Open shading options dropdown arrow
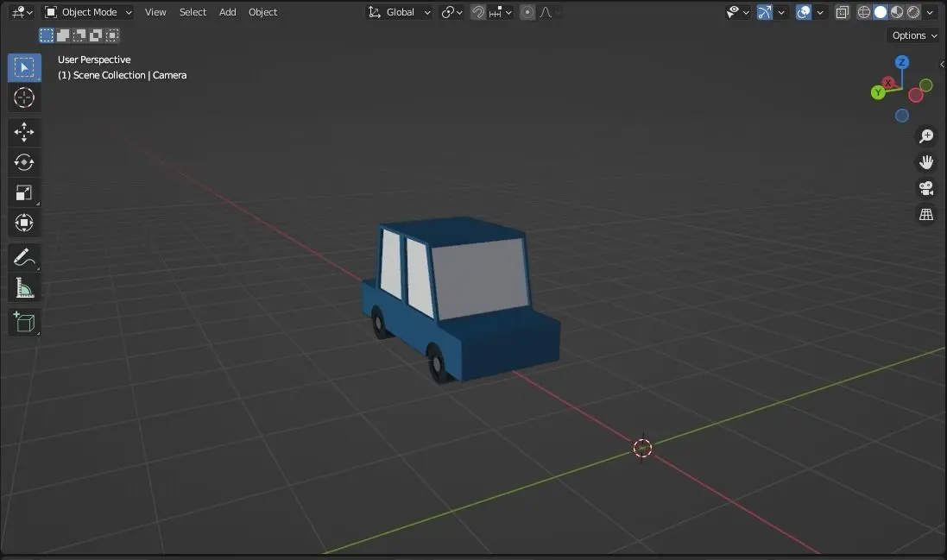Image resolution: width=947 pixels, height=560 pixels. pyautogui.click(x=930, y=12)
